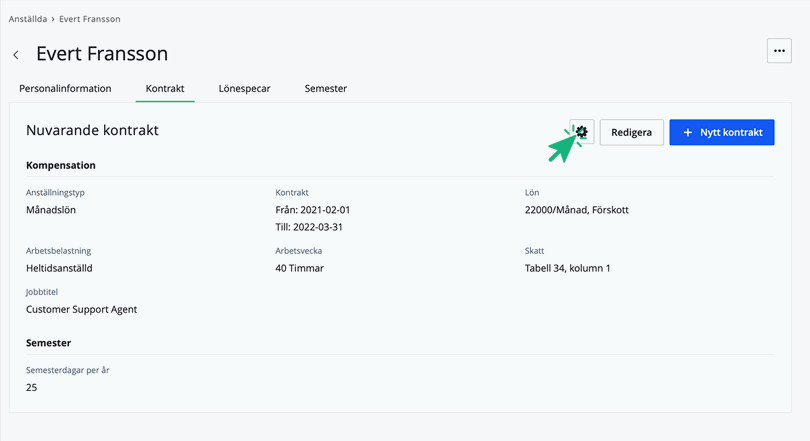Click Evert Fransson in the breadcrumb
This screenshot has height=441, width=810.
click(x=90, y=19)
